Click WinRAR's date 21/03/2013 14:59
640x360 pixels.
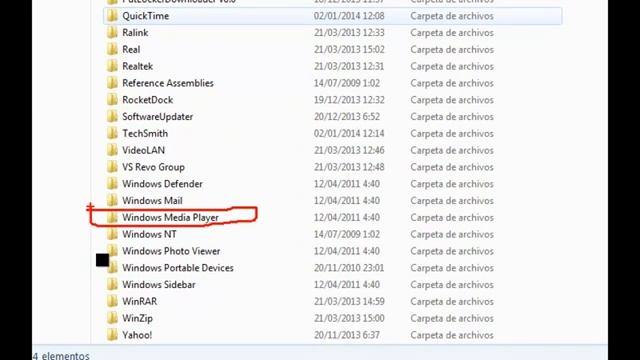[x=349, y=301]
